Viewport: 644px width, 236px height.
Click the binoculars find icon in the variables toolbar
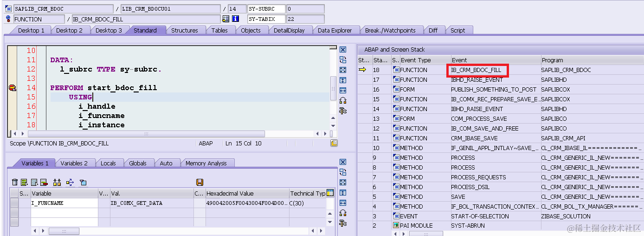coord(57,182)
